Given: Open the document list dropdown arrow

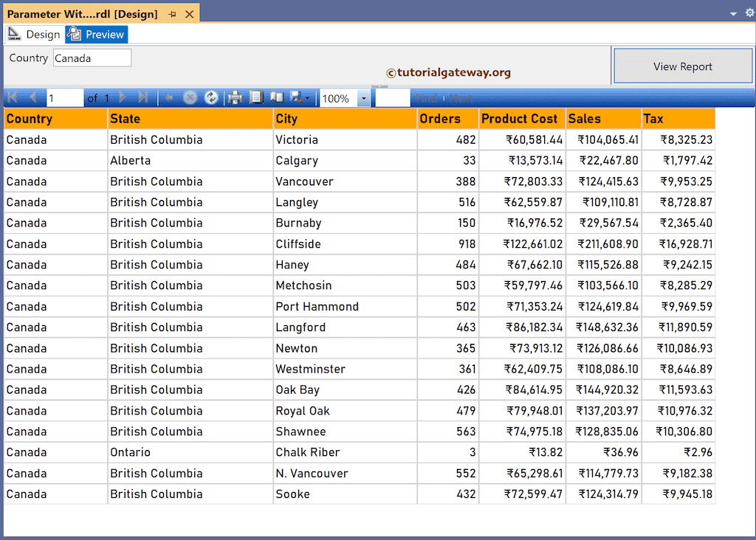Looking at the screenshot, I should (x=733, y=14).
